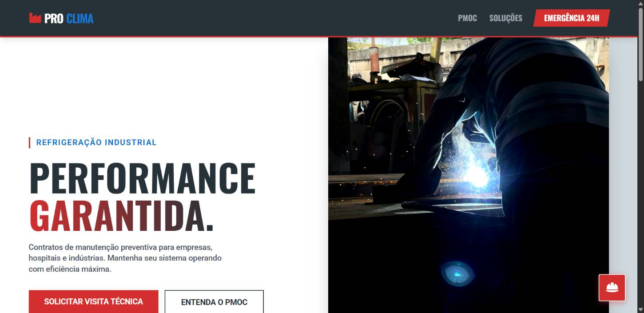
Task: Click the welder hero photo
Action: pos(469,175)
